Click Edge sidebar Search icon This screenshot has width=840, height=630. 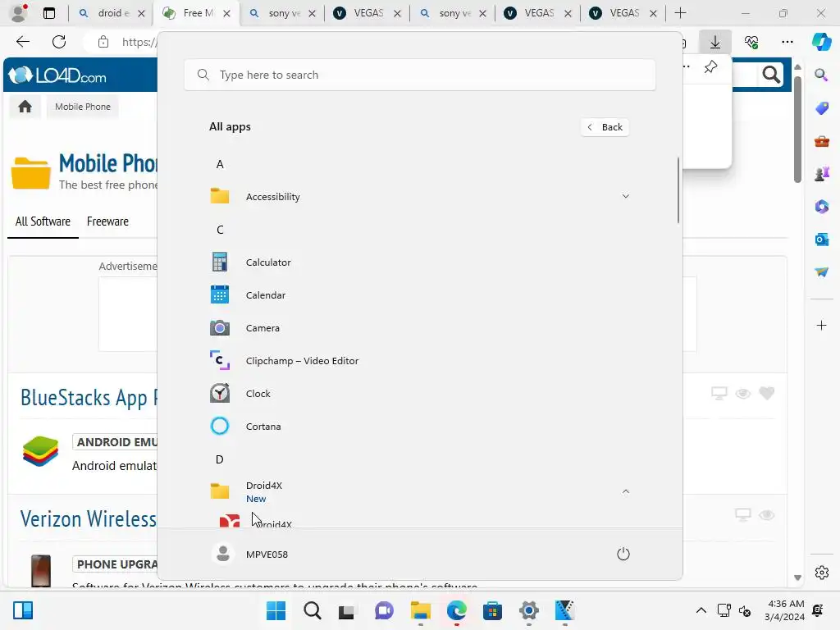point(821,75)
